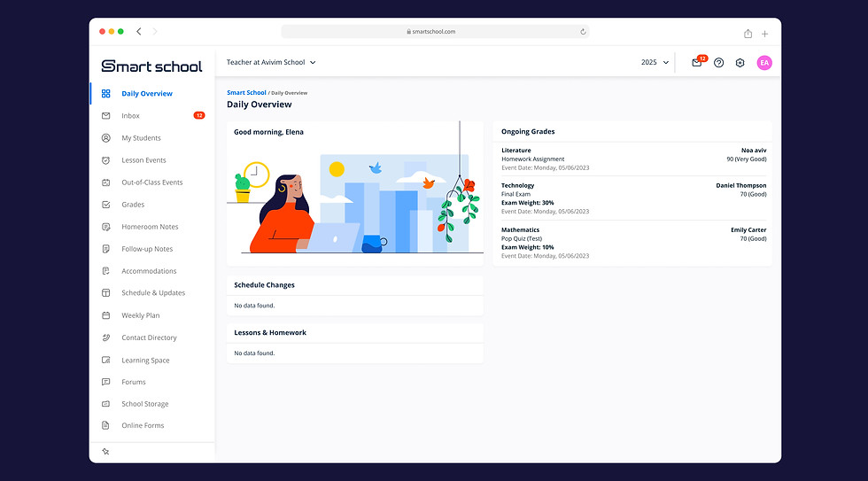Click the Accommodations icon
The height and width of the screenshot is (481, 868).
[105, 271]
